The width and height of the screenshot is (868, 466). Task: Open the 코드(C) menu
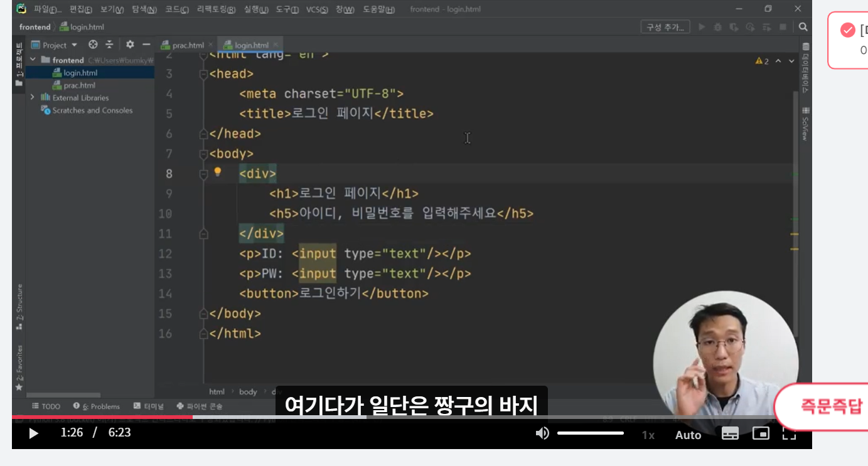pos(177,9)
